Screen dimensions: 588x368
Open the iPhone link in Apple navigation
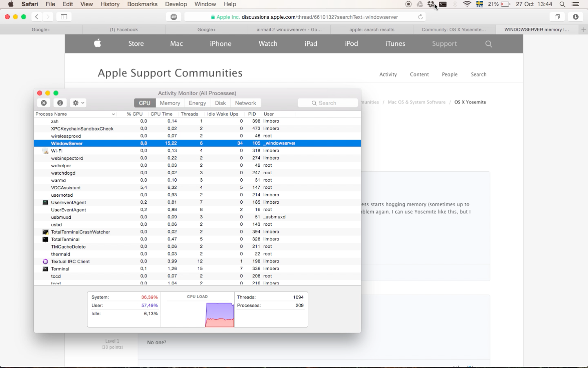[220, 44]
